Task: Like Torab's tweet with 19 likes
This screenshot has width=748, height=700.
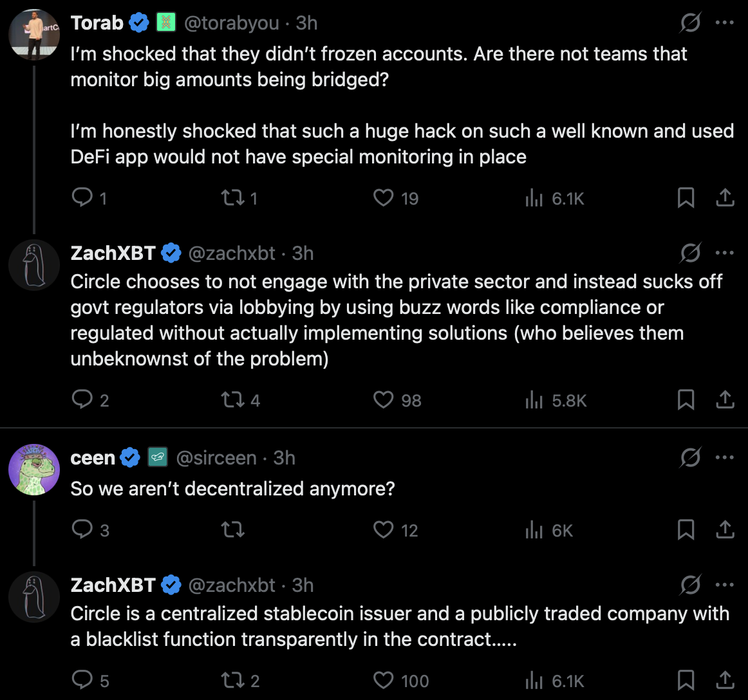Action: click(384, 198)
